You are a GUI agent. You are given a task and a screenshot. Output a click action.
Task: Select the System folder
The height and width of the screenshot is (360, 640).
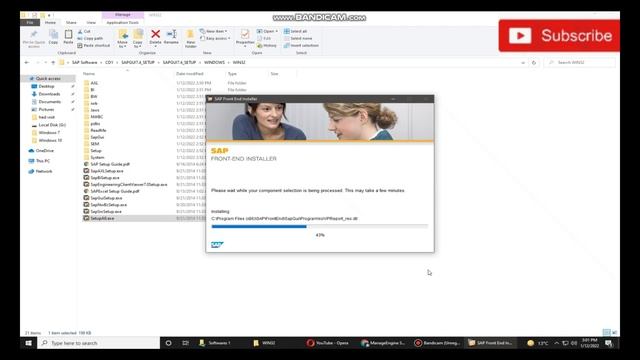tap(97, 158)
